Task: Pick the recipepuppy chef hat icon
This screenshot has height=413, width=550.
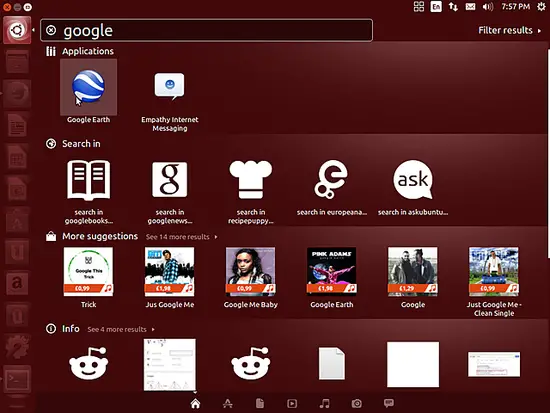Action: point(251,180)
